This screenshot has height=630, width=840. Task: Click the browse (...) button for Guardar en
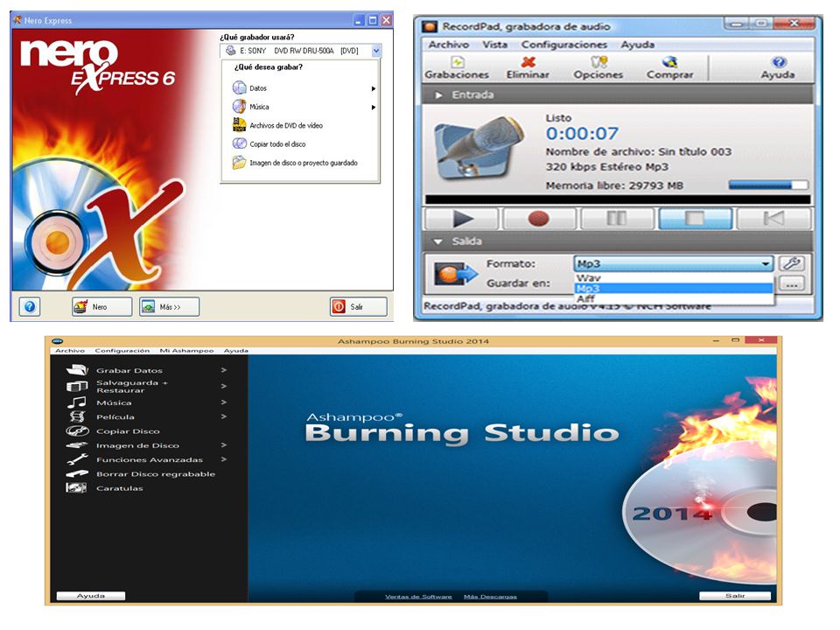(x=792, y=284)
